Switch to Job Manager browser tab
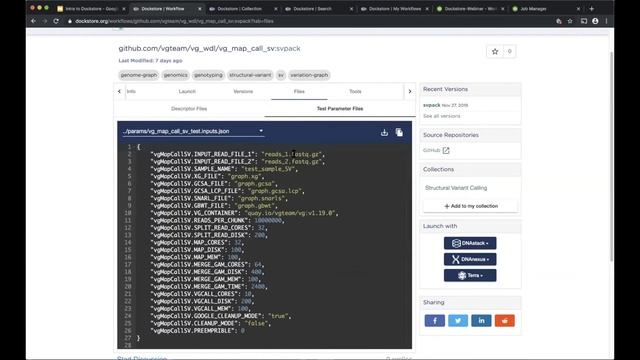The height and width of the screenshot is (360, 640). pos(546,9)
